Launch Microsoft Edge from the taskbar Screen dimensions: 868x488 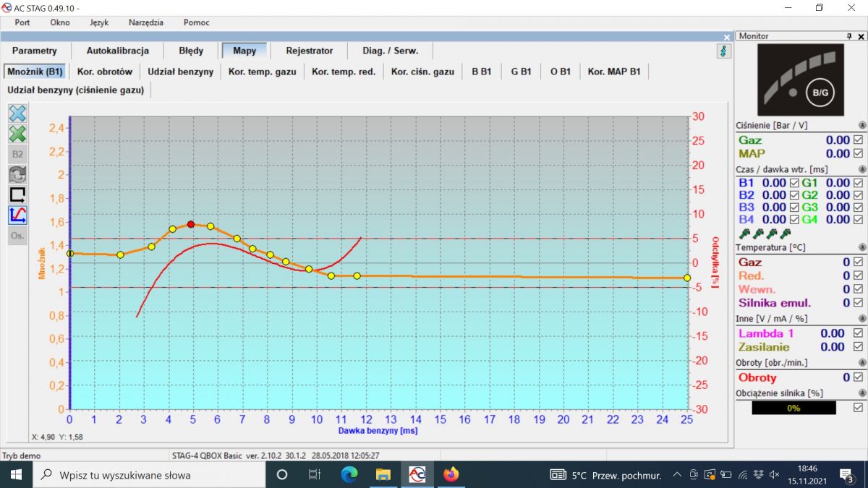point(349,474)
